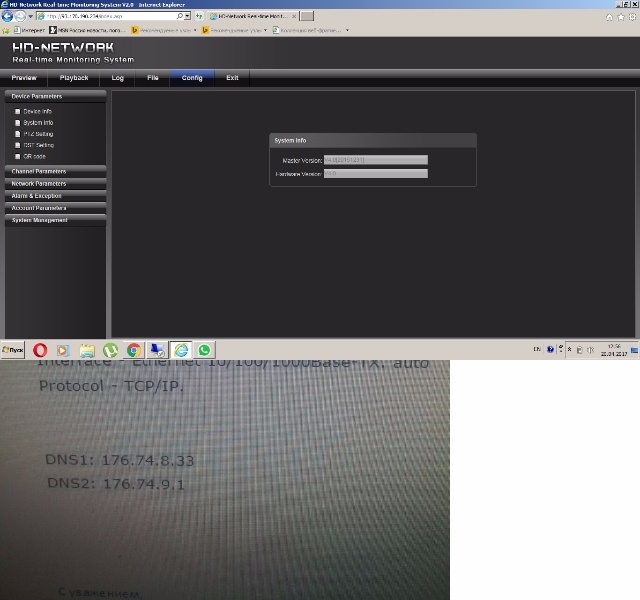Collapse the Device Parameters section
640x600 pixels.
coord(56,96)
